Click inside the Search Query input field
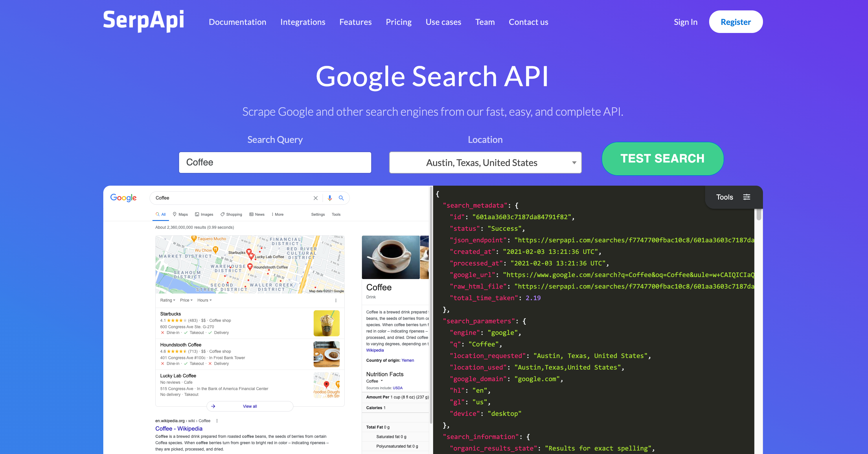Viewport: 868px width, 454px height. coord(275,162)
